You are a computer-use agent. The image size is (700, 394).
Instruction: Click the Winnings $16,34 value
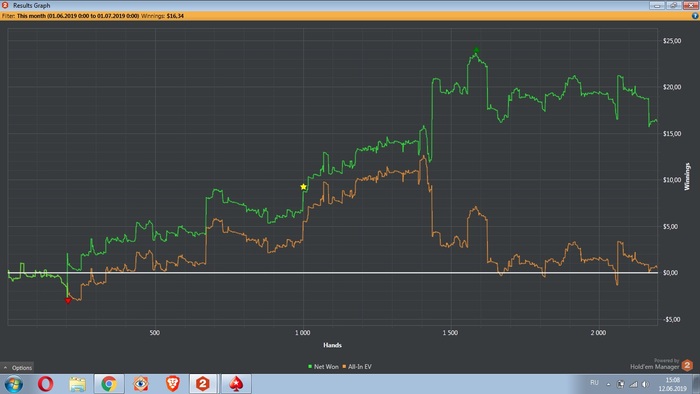tap(175, 16)
